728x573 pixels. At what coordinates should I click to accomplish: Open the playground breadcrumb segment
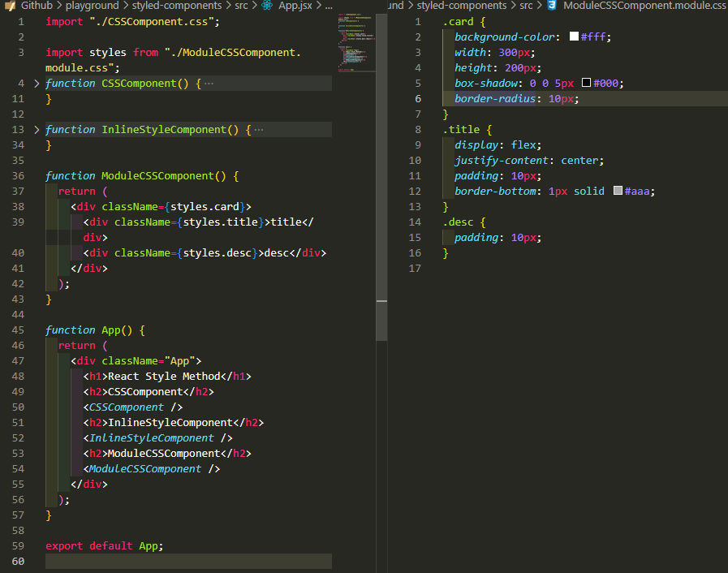point(92,5)
